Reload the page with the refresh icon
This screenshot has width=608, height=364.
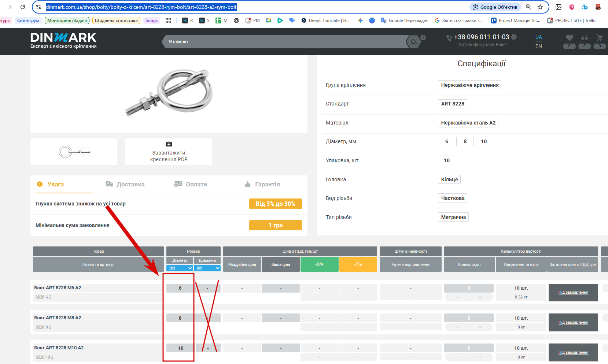coord(23,7)
